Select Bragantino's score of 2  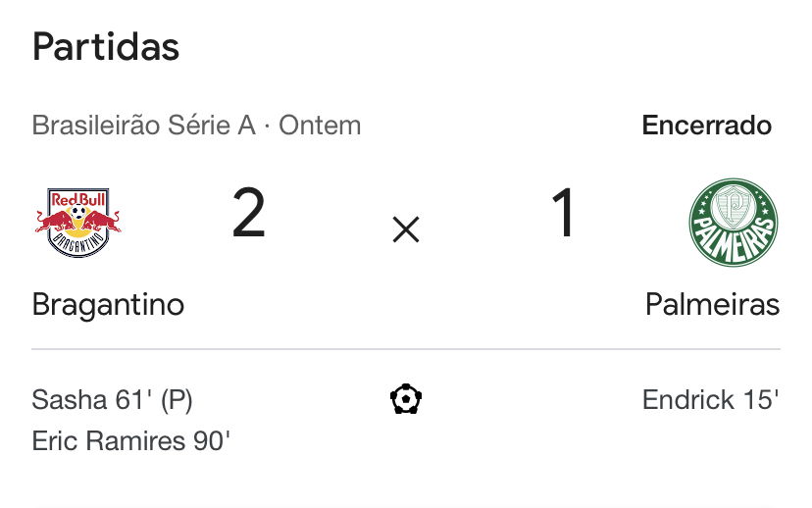click(x=249, y=213)
